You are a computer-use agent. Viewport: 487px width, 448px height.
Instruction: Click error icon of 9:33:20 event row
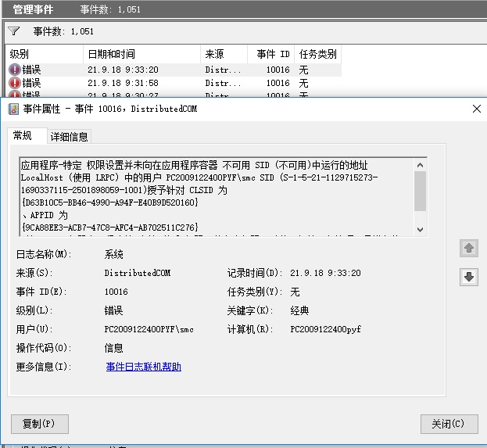click(x=14, y=70)
